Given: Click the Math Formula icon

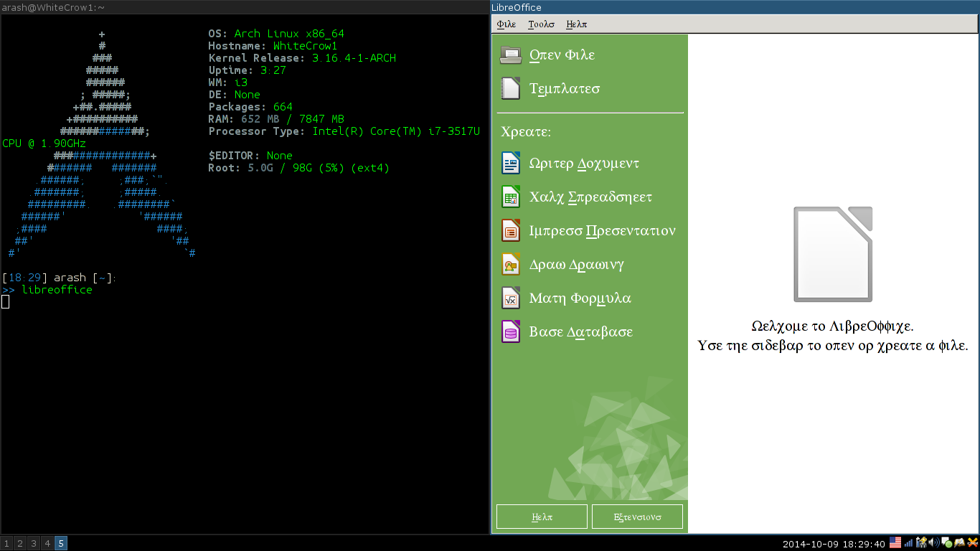Looking at the screenshot, I should 511,298.
